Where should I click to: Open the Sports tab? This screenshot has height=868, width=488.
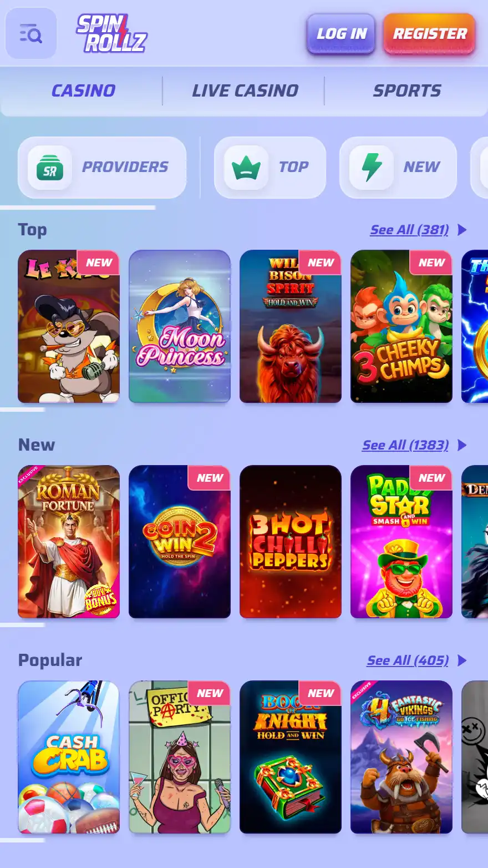[x=406, y=90]
